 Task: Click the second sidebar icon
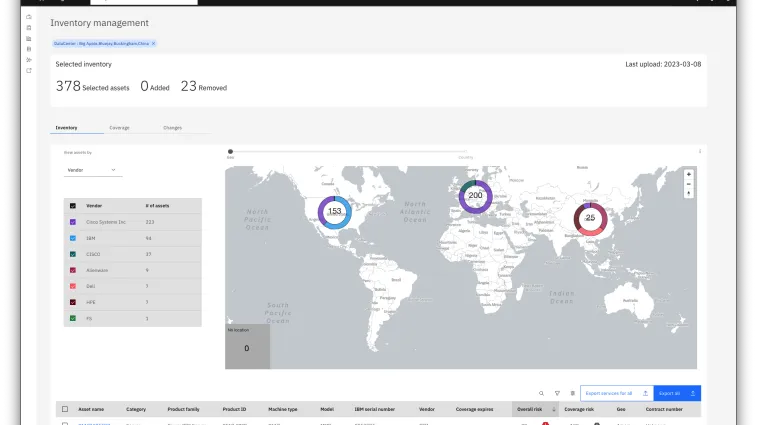29,28
